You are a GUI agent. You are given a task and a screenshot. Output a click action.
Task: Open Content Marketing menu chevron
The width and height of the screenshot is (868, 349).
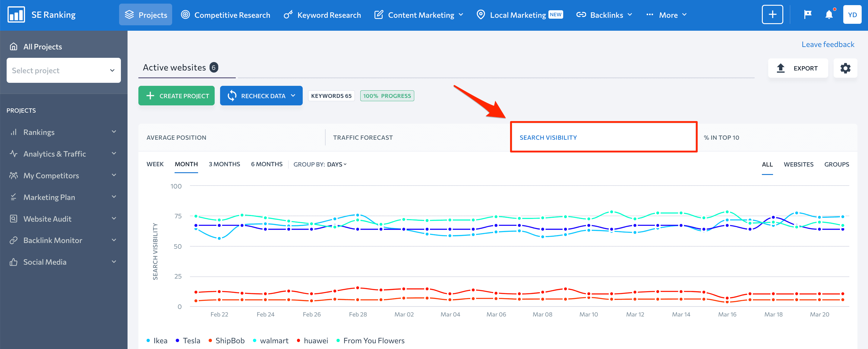[x=461, y=15]
